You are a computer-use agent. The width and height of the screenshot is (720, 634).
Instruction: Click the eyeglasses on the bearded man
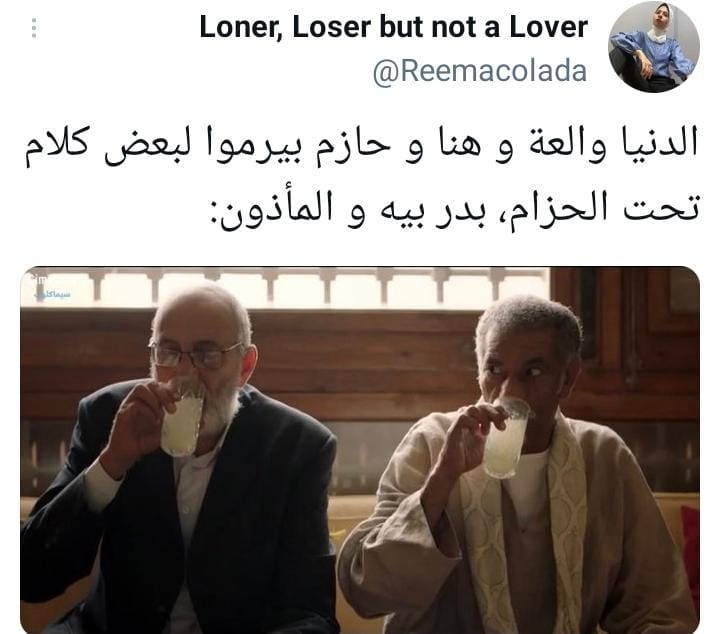point(197,354)
